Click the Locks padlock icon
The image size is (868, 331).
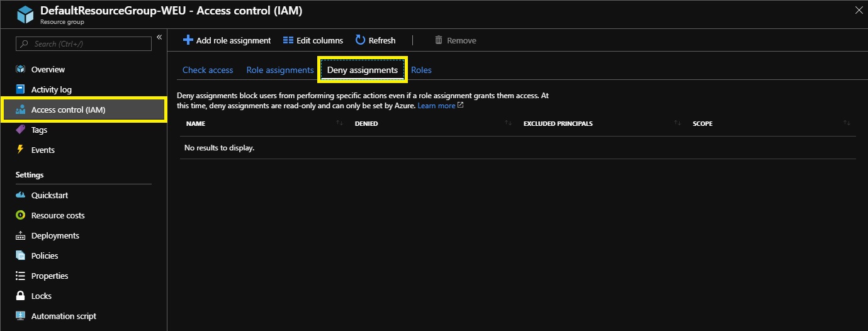20,296
